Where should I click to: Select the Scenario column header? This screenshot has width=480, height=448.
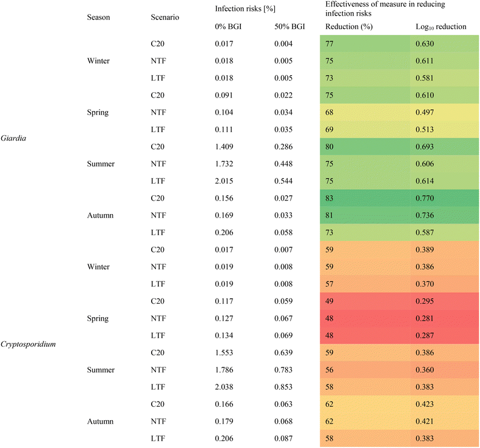[164, 18]
